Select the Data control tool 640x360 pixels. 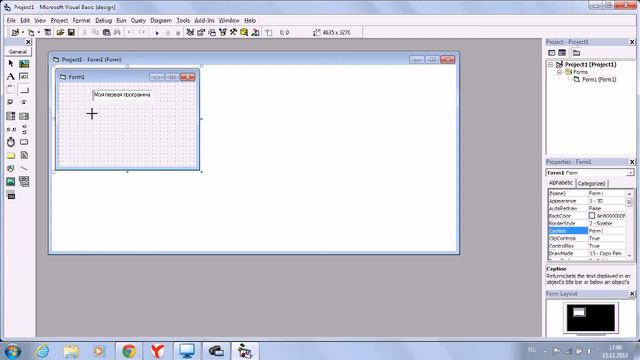coord(24,181)
